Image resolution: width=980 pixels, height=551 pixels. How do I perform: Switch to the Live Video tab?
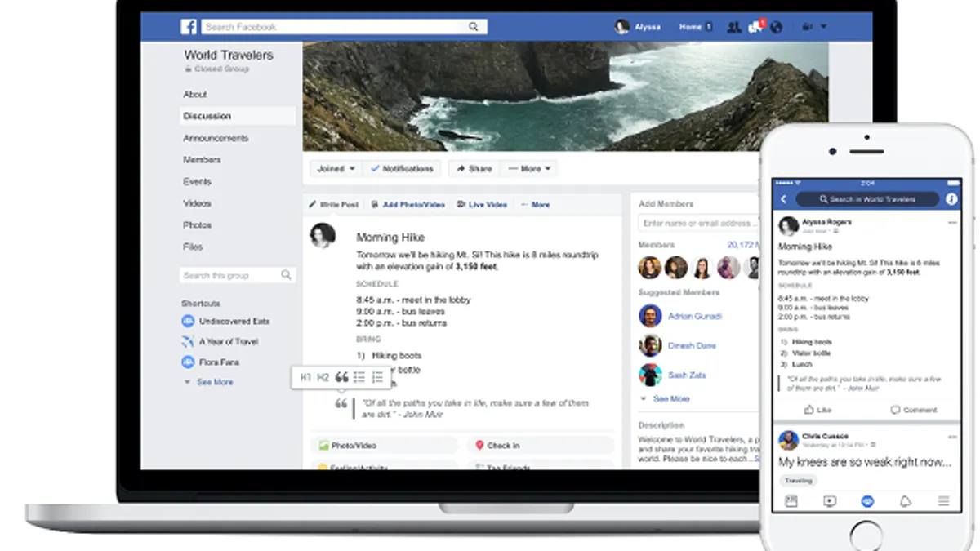point(482,205)
